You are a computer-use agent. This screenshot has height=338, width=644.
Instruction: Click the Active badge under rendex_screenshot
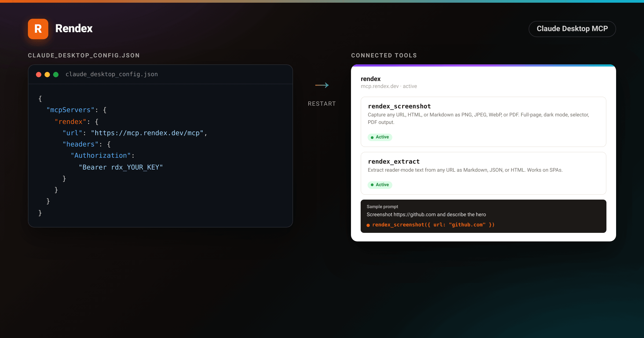[380, 137]
